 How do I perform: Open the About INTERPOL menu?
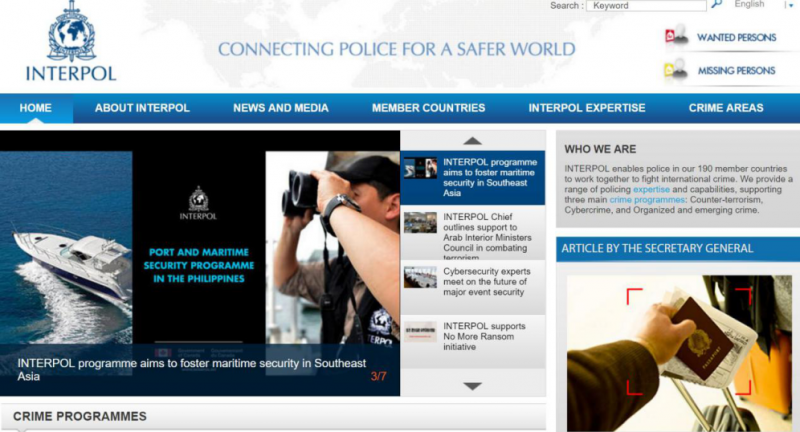click(142, 108)
